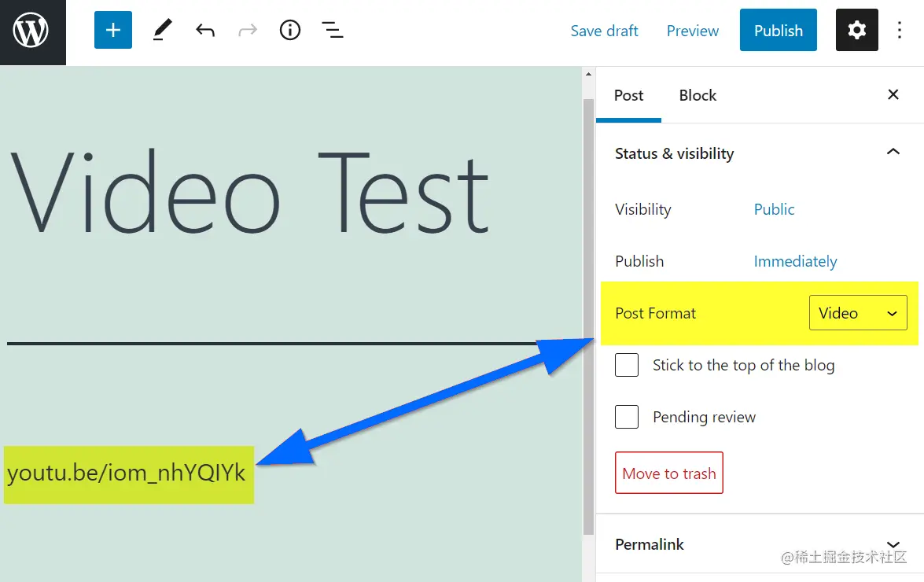Screen dimensions: 924x582
Task: Open the Post Format dropdown set to Video
Action: coord(858,312)
